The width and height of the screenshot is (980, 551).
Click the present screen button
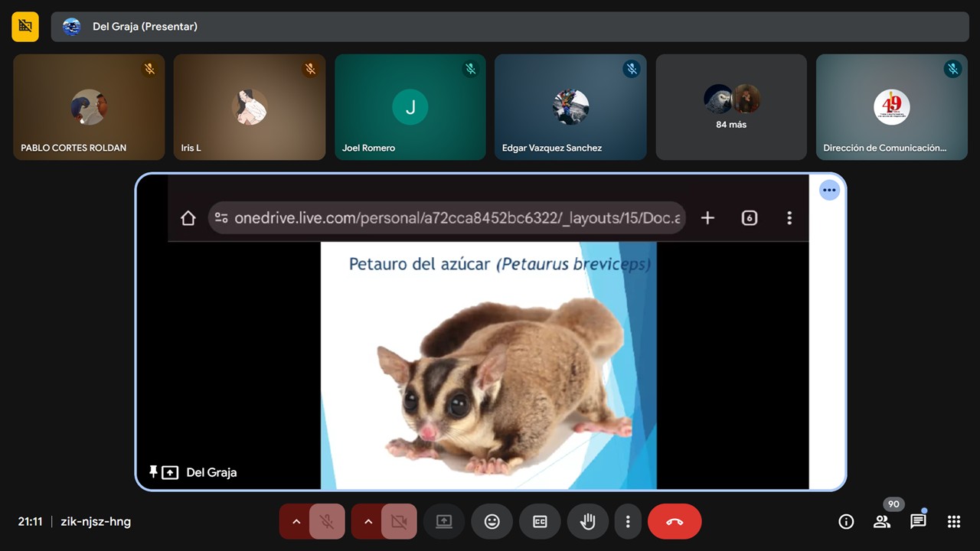[444, 521]
